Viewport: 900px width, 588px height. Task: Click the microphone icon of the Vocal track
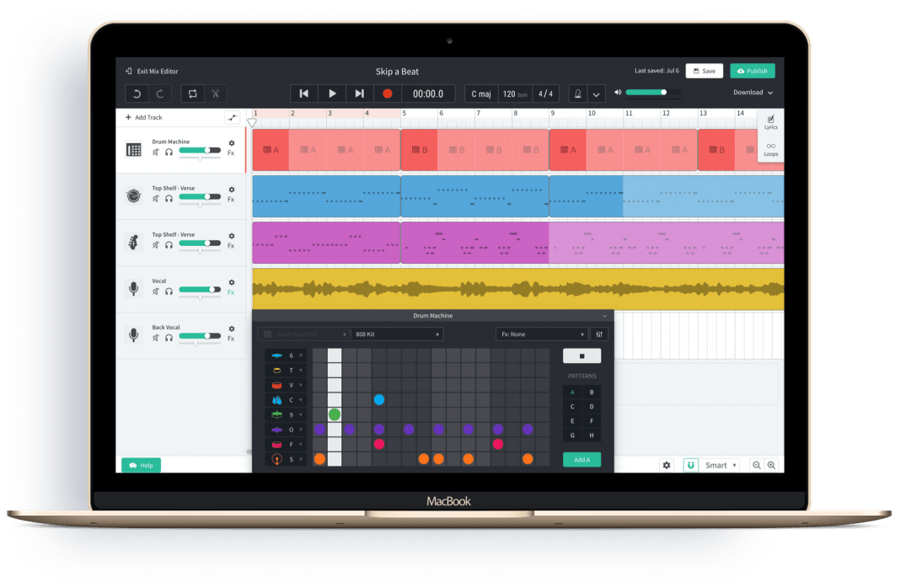(x=134, y=289)
